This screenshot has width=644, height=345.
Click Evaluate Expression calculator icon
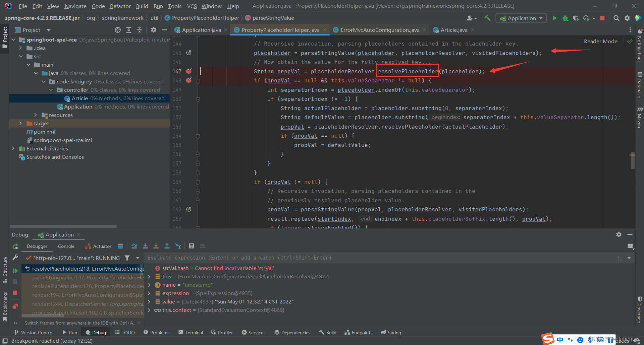(x=192, y=246)
